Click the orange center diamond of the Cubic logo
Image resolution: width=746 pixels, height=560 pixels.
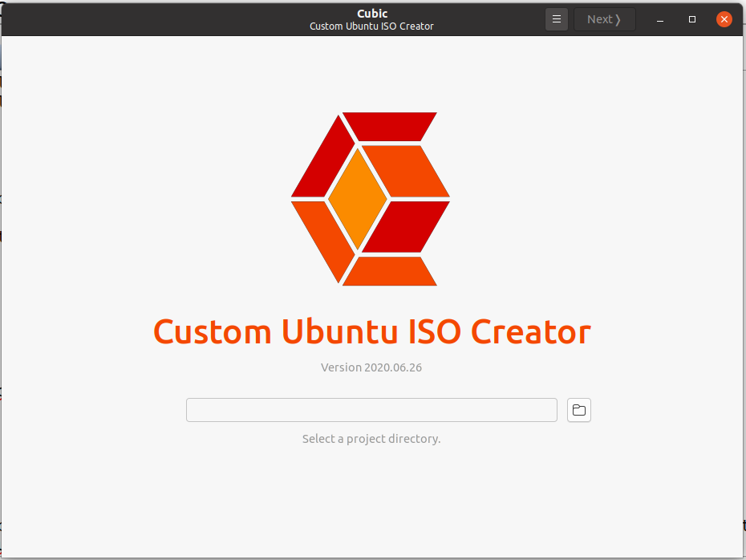click(358, 197)
